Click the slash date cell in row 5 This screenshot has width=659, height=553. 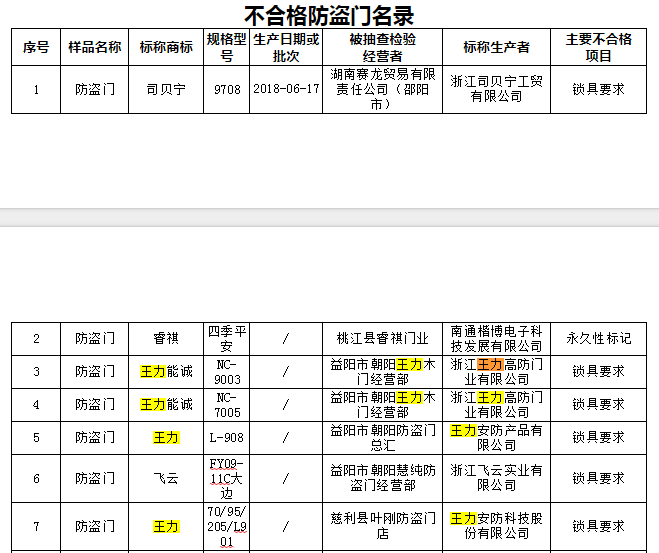pyautogui.click(x=286, y=438)
